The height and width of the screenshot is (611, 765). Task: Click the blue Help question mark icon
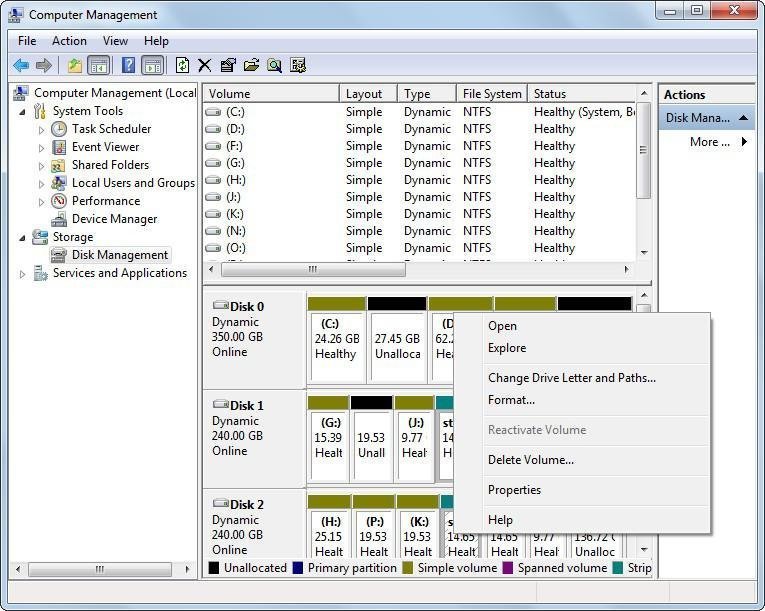click(x=128, y=66)
